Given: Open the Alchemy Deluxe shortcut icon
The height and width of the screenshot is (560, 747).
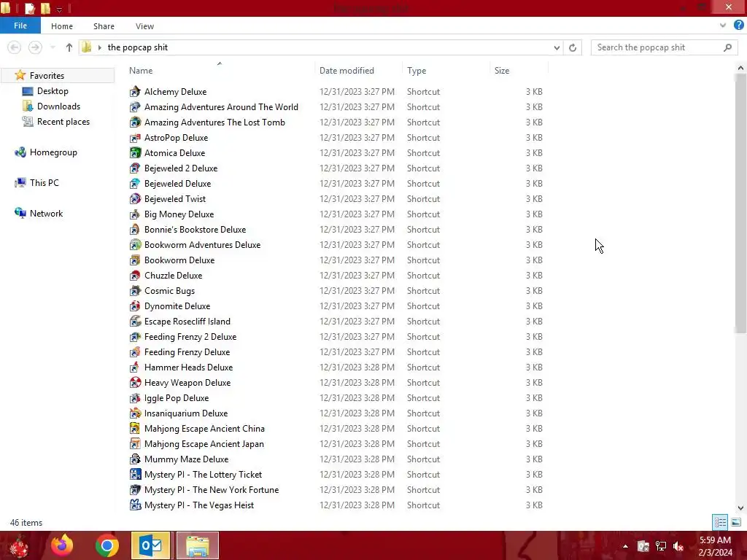Looking at the screenshot, I should 135,91.
